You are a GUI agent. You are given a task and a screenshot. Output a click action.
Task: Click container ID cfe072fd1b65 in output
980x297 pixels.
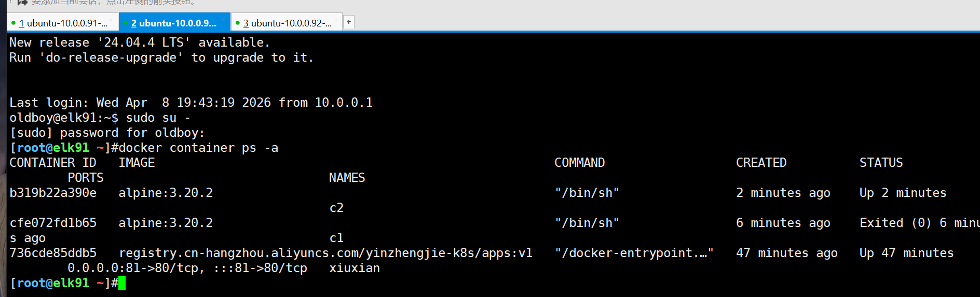point(53,223)
